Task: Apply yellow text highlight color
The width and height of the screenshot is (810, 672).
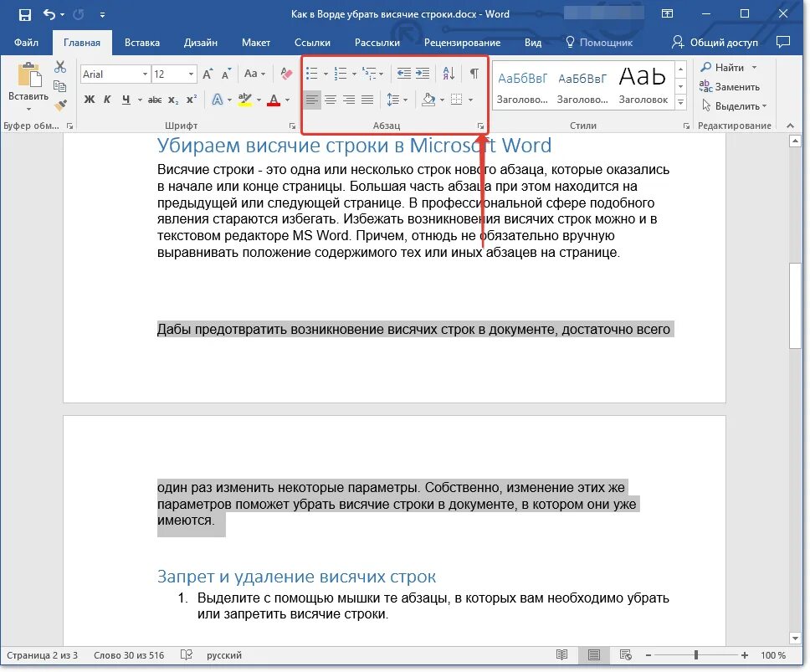Action: tap(245, 100)
